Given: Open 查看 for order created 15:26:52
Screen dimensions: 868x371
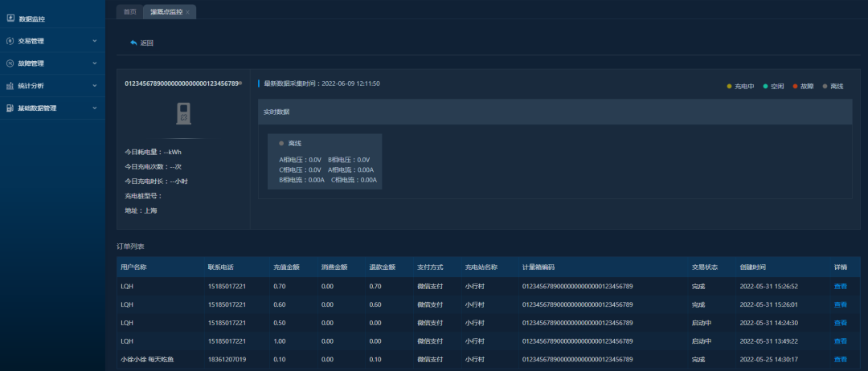Looking at the screenshot, I should click(841, 287).
